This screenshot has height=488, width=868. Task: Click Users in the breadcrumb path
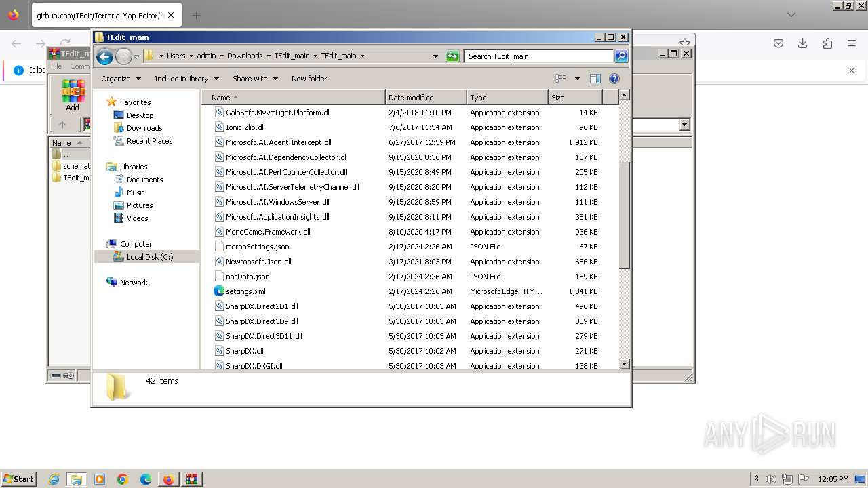point(176,56)
